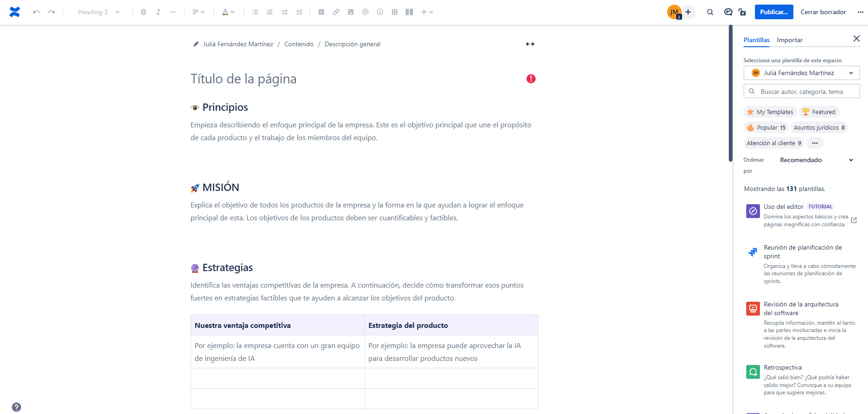Viewport: 868px width, 414px height.
Task: Open the Heading 2 text style dropdown
Action: tap(98, 12)
